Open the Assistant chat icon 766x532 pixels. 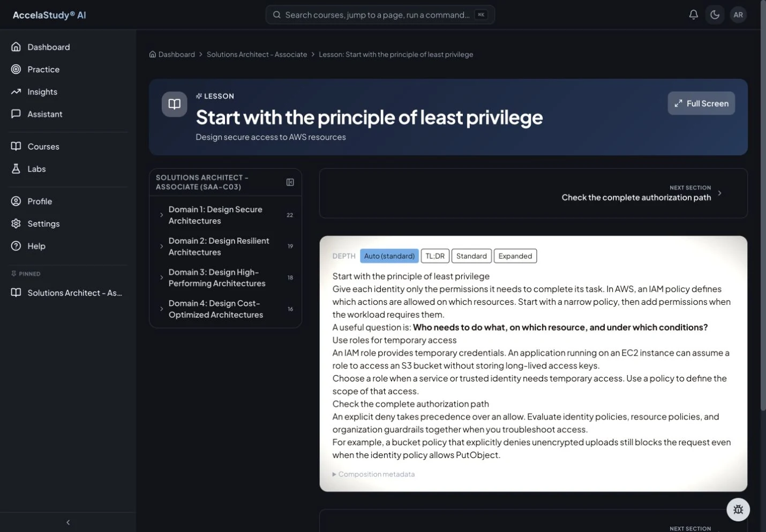(16, 114)
